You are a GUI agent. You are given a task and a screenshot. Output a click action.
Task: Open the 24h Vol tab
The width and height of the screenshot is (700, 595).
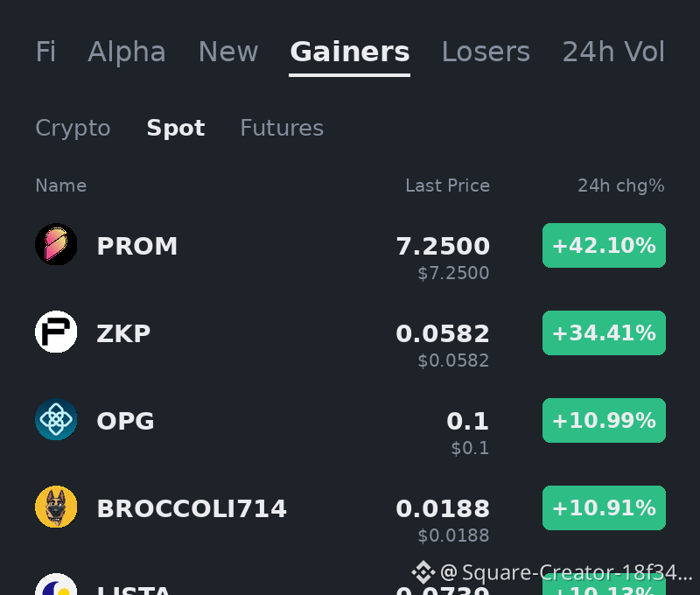tap(613, 52)
